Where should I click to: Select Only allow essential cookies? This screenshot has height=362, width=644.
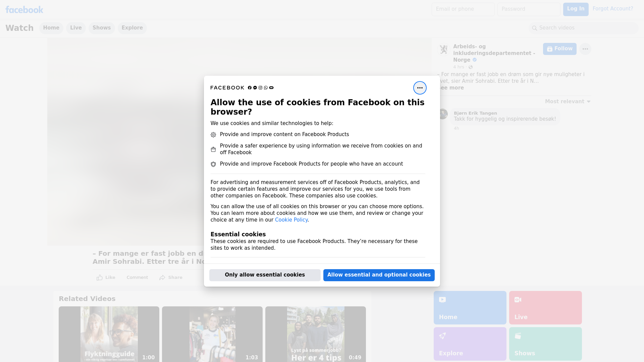[x=265, y=275]
